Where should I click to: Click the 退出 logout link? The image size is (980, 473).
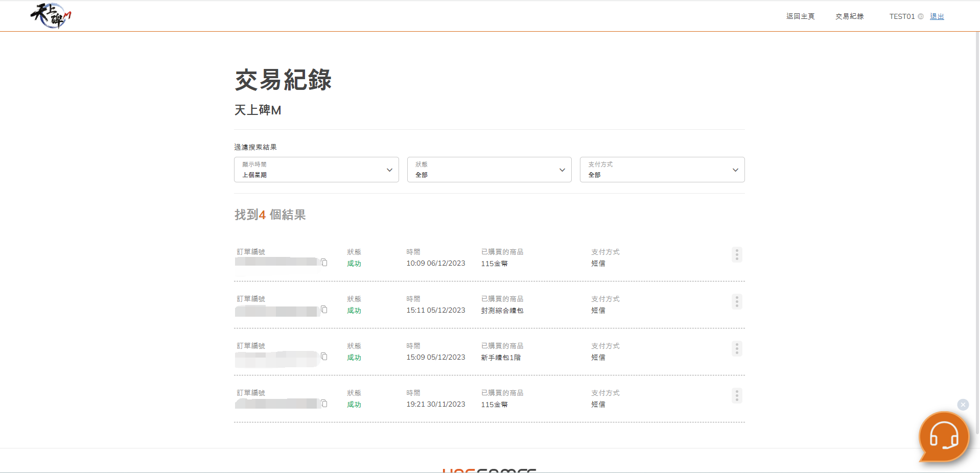(937, 16)
